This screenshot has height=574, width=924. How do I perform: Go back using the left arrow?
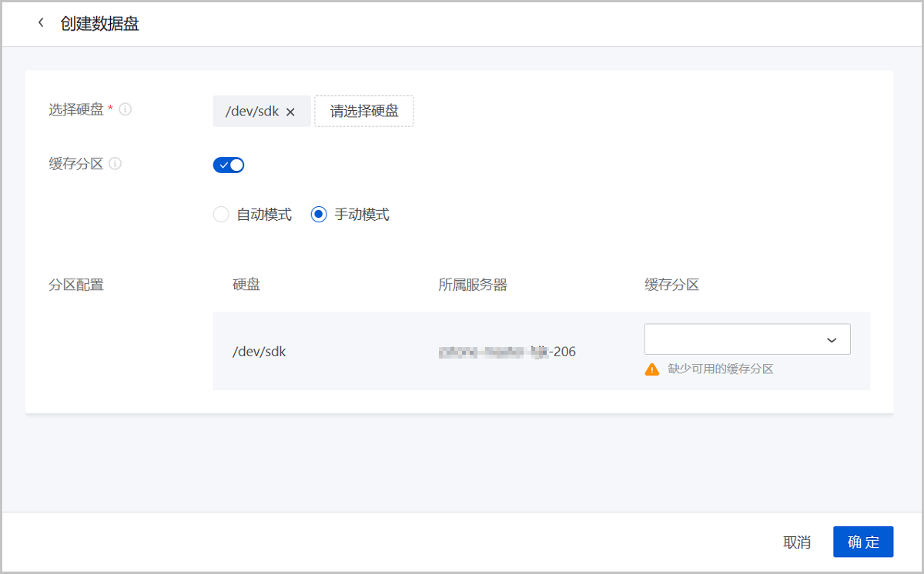click(x=41, y=23)
